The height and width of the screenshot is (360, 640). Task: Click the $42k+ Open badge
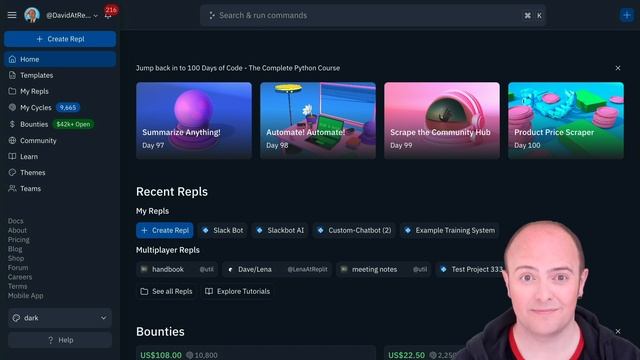[73, 124]
